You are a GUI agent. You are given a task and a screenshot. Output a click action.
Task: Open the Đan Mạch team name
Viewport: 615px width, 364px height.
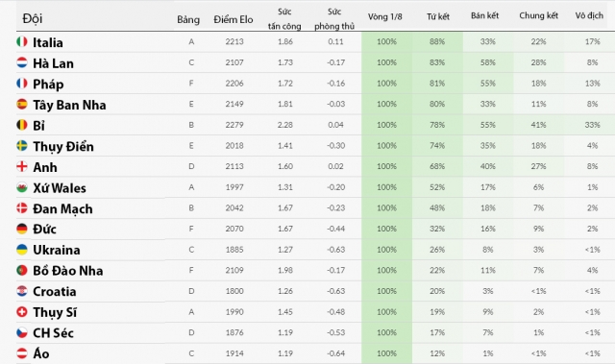(x=62, y=208)
